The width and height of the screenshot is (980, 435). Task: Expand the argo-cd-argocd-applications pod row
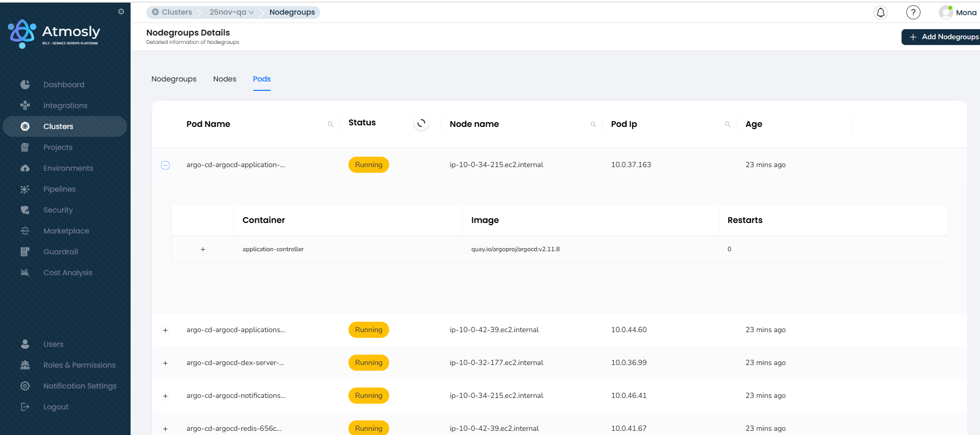point(165,330)
